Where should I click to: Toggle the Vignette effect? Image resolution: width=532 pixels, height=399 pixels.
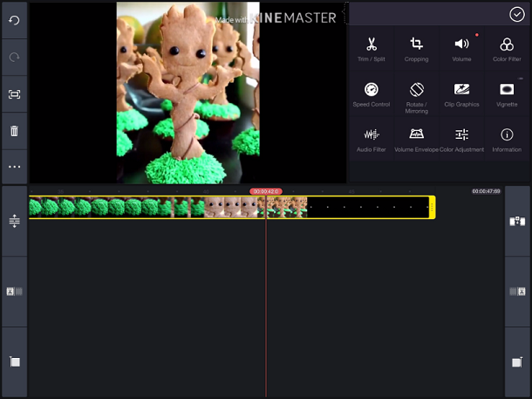pyautogui.click(x=507, y=95)
